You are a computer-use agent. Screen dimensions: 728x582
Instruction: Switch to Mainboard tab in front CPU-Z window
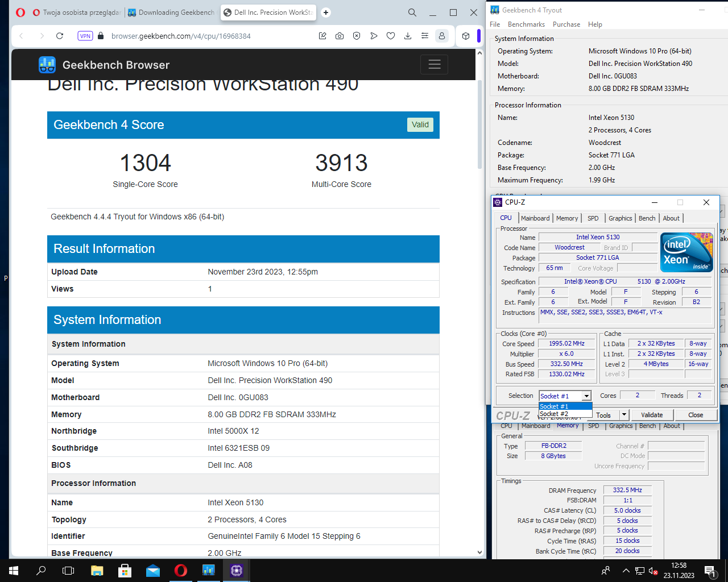(535, 218)
